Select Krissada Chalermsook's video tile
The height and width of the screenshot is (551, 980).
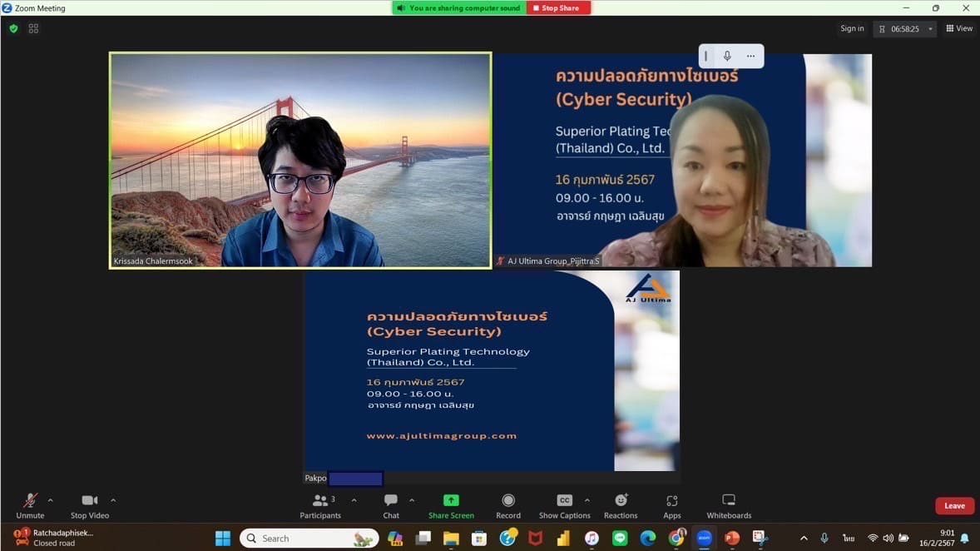(x=300, y=160)
